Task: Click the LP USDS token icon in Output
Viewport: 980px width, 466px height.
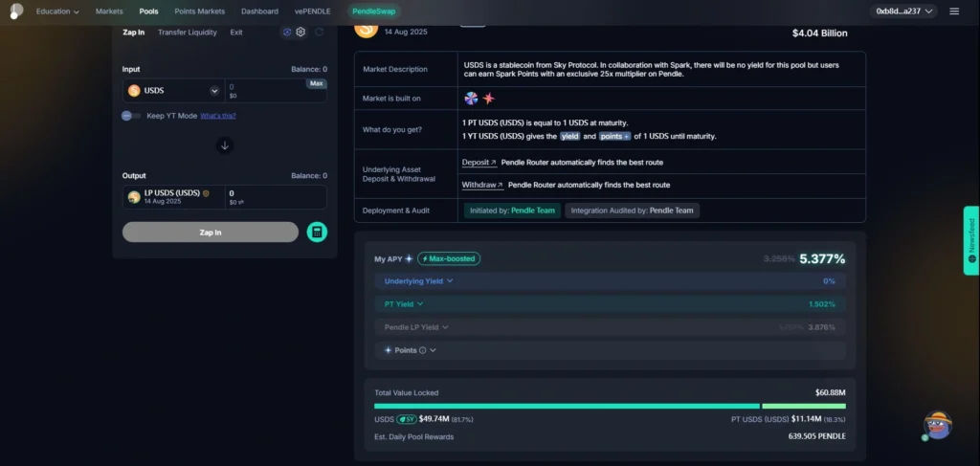Action: (x=134, y=197)
